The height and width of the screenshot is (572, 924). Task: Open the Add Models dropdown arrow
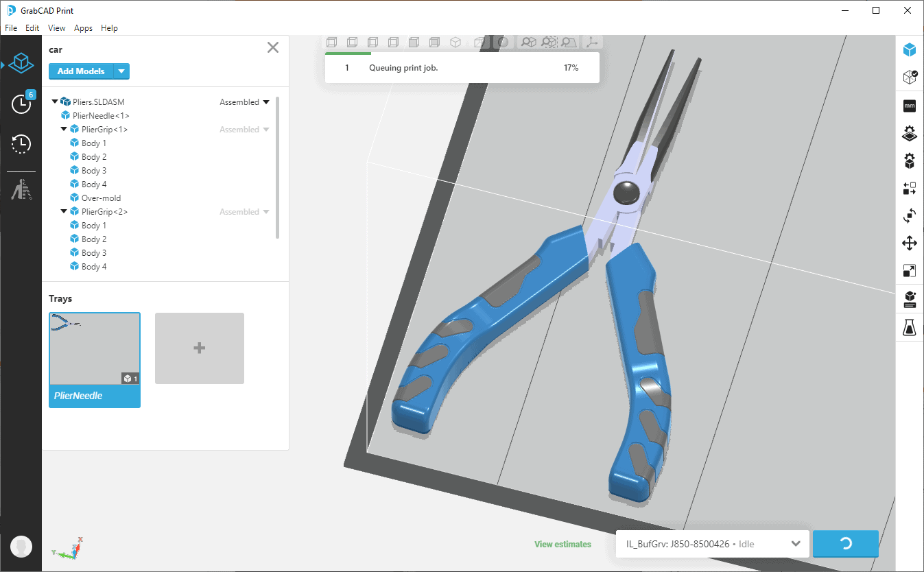pyautogui.click(x=121, y=71)
